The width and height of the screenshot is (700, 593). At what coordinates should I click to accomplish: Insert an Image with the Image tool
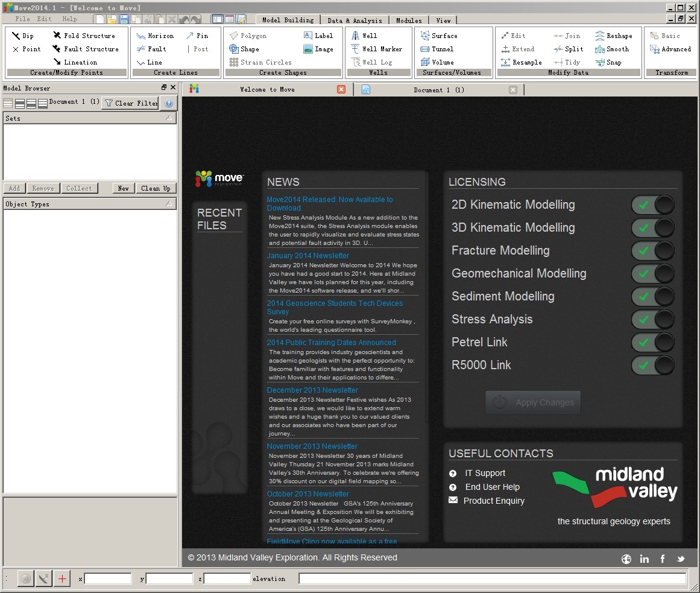[x=318, y=49]
